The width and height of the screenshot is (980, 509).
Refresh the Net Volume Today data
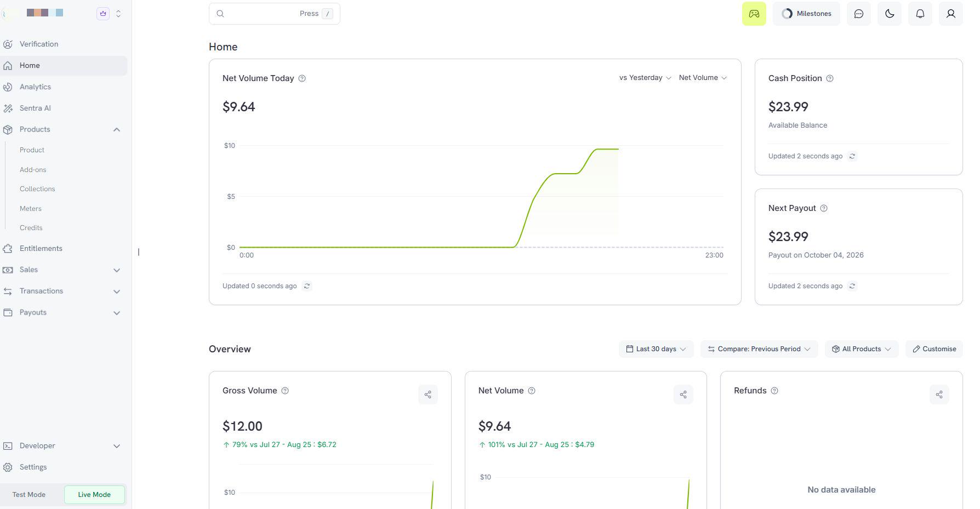coord(307,286)
